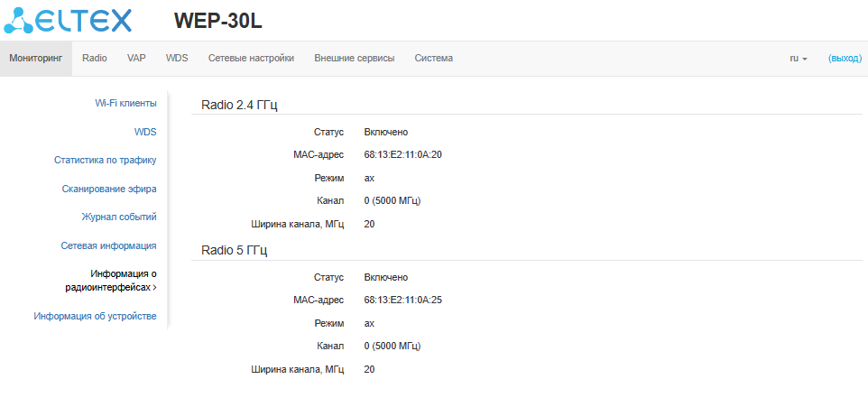Screen dimensions: 868x407
Task: Open Информация об устройстве page
Action: (95, 316)
